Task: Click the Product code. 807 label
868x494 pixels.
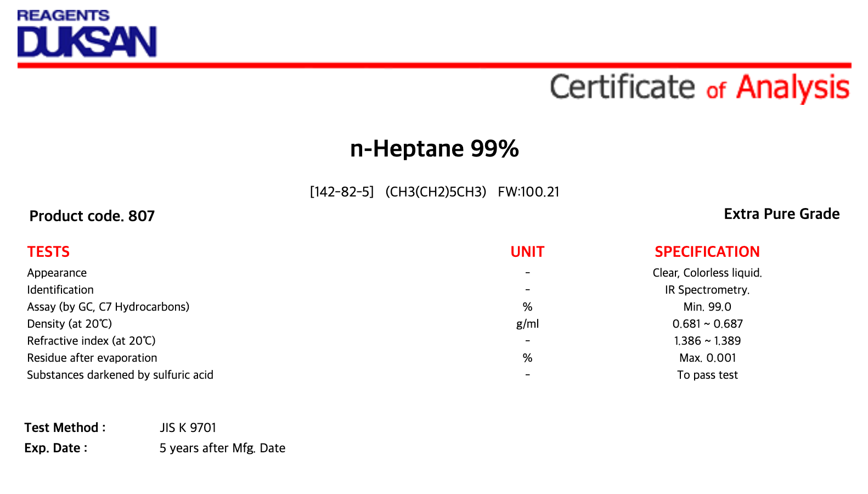Action: (92, 216)
